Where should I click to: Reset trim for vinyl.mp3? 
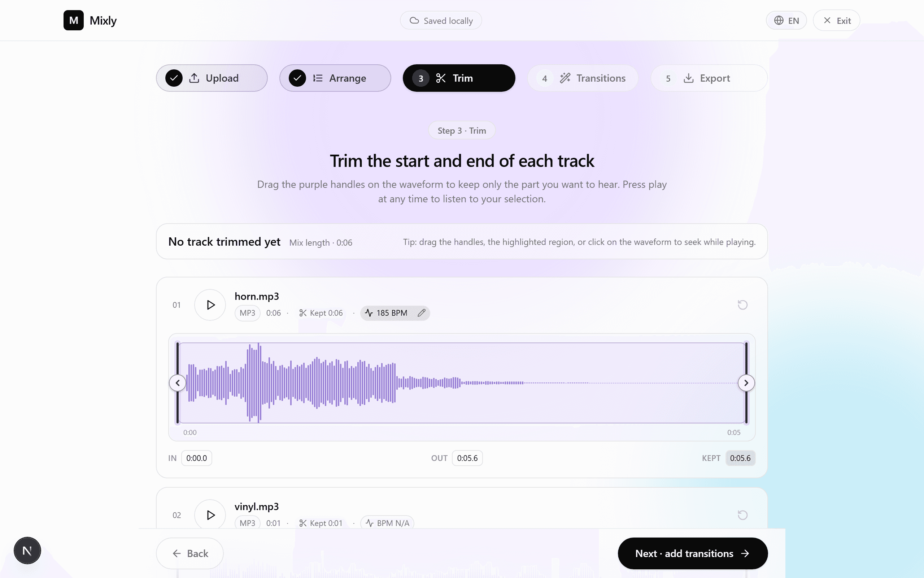click(x=742, y=515)
